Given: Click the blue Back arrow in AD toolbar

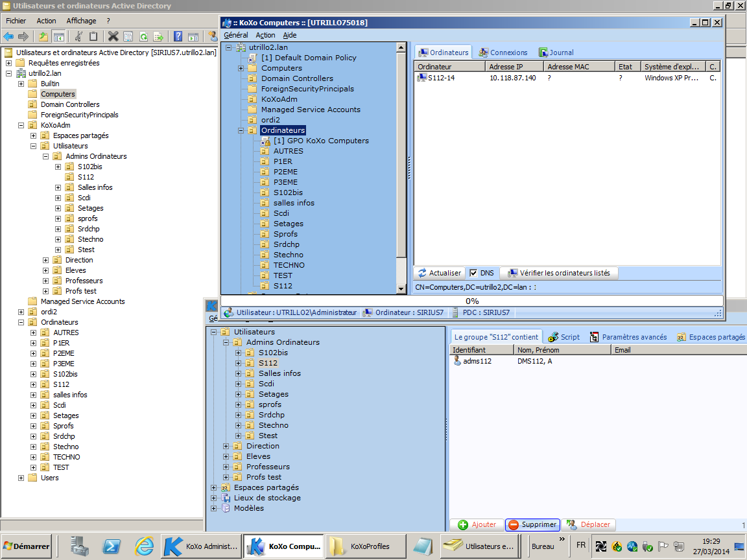Looking at the screenshot, I should click(x=8, y=37).
